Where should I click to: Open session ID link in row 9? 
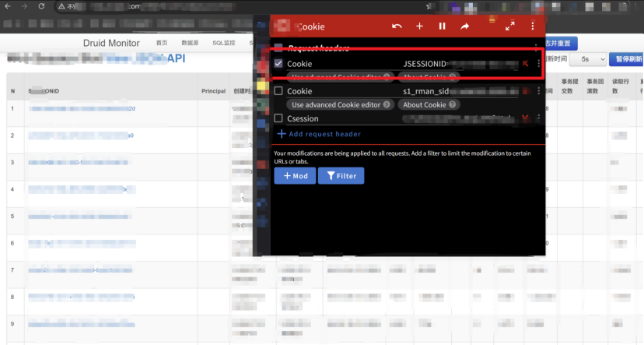[82, 325]
